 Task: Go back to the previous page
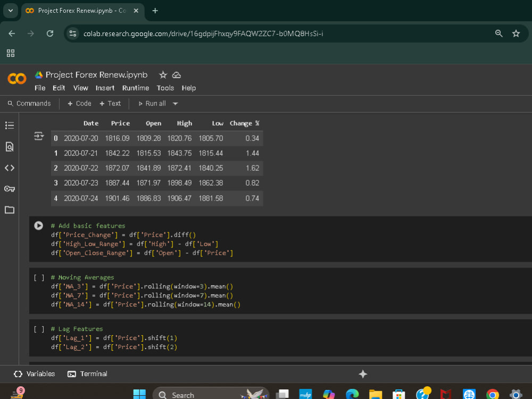point(12,34)
